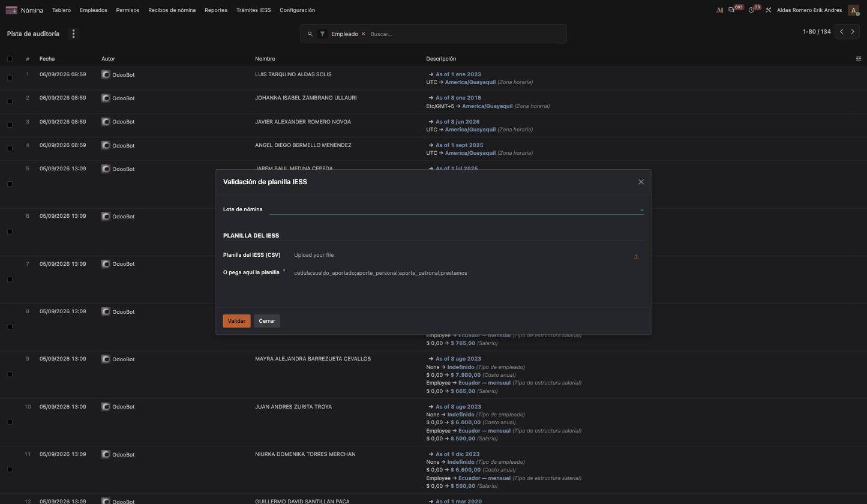Sort by the Fecha column header
Screen dimensions: 867x504
tap(47, 59)
